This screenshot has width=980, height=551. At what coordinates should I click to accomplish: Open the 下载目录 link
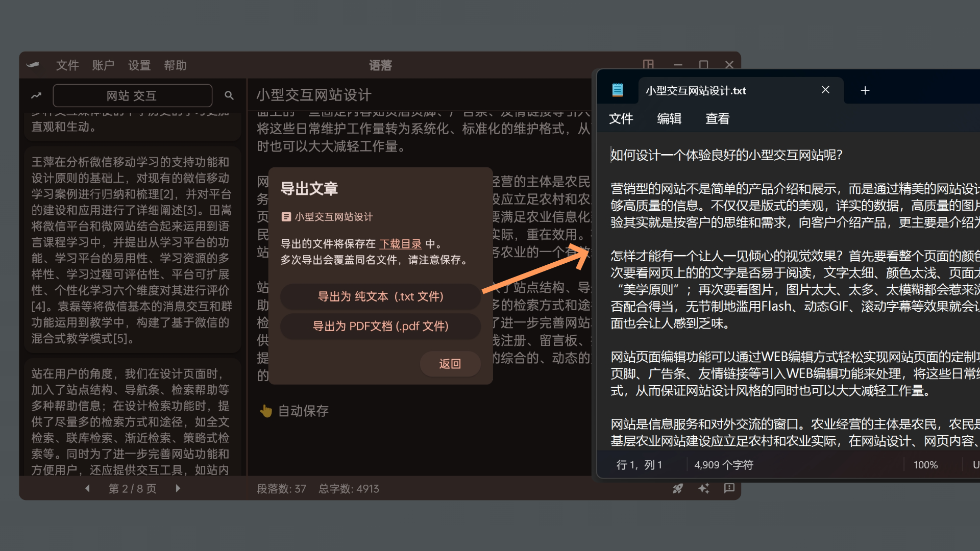(400, 244)
